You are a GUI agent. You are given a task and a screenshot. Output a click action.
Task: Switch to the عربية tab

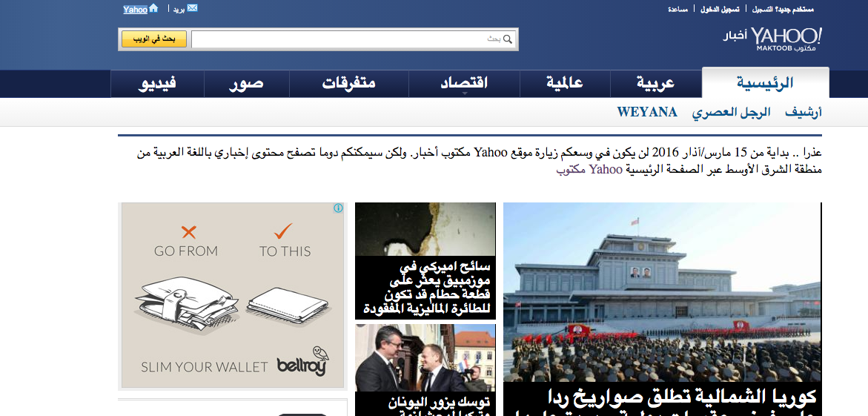tap(655, 84)
